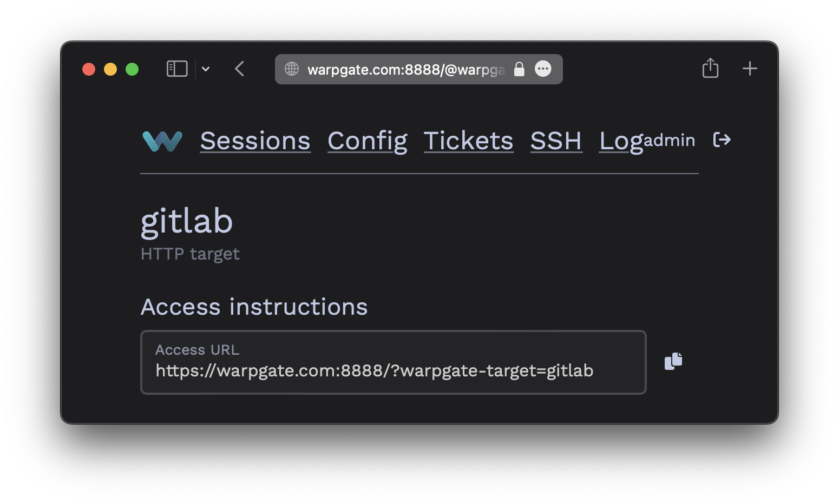This screenshot has width=839, height=504.
Task: Click the Warpgate logo icon
Action: 162,141
